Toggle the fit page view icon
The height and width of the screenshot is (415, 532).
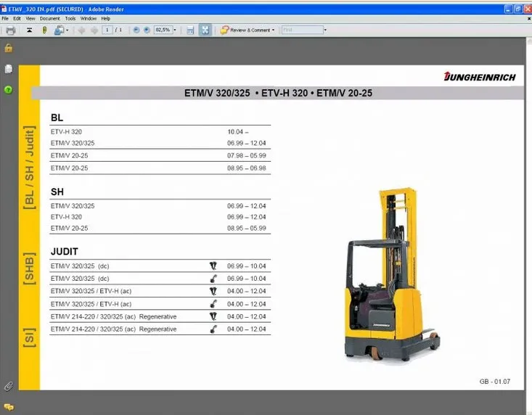click(x=205, y=30)
